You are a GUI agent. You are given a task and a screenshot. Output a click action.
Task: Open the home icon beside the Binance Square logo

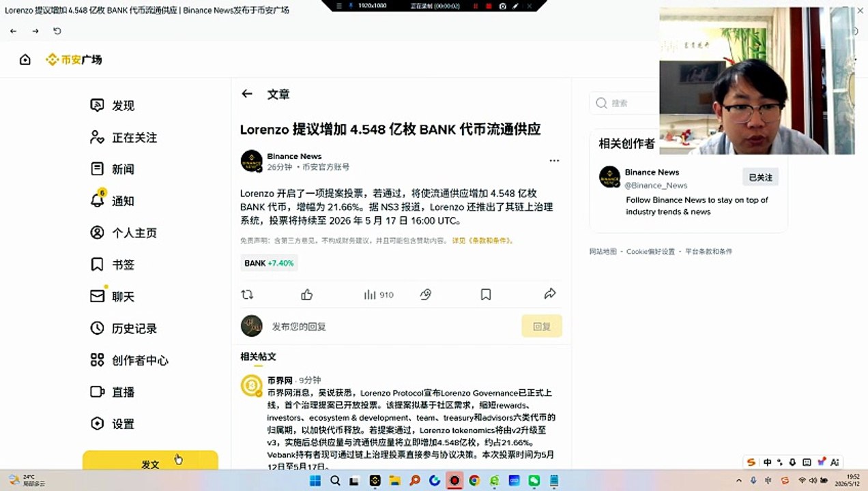coord(25,59)
